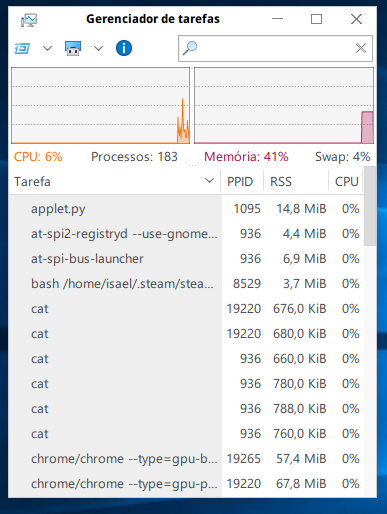The width and height of the screenshot is (387, 514).
Task: Click the identify window icon
Action: (73, 49)
